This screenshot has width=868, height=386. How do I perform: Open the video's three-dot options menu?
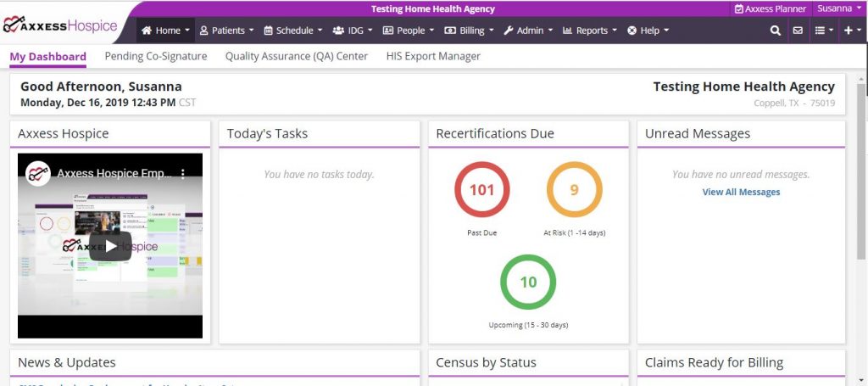(182, 174)
